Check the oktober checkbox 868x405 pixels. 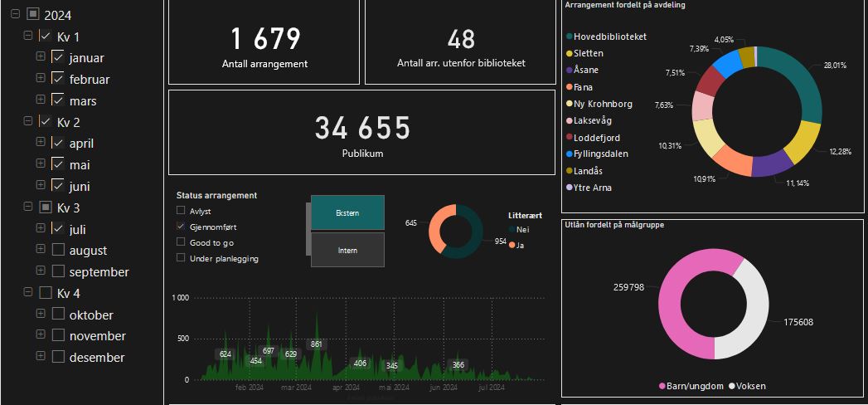click(58, 315)
